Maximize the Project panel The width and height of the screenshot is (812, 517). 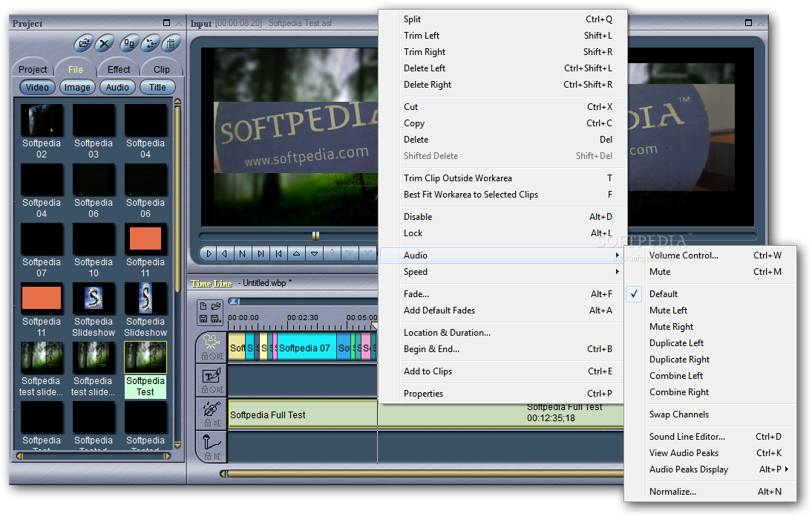coord(166,23)
